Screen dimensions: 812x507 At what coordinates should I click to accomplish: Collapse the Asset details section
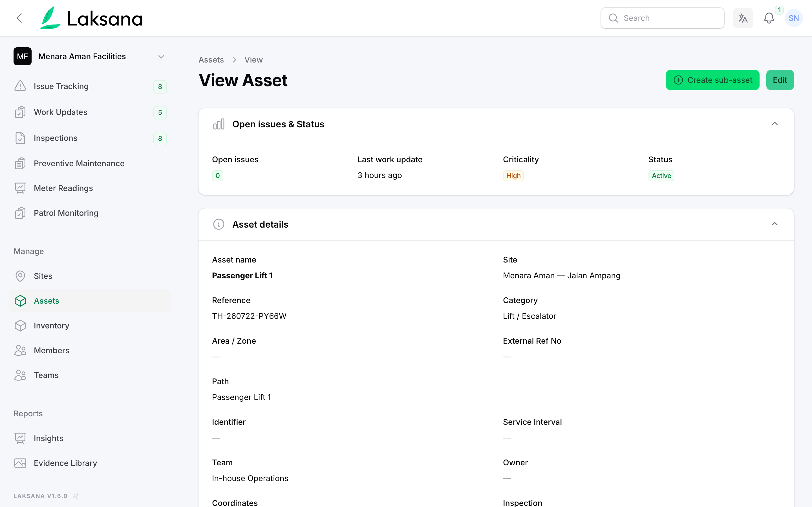[x=775, y=224]
